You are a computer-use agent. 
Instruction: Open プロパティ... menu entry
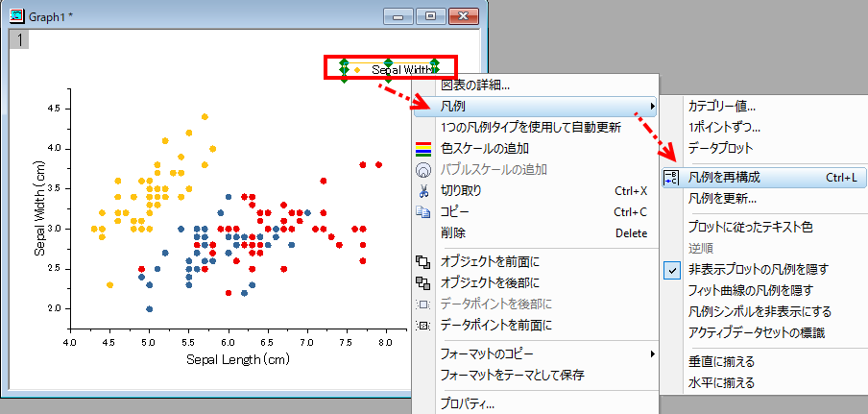[x=468, y=402]
